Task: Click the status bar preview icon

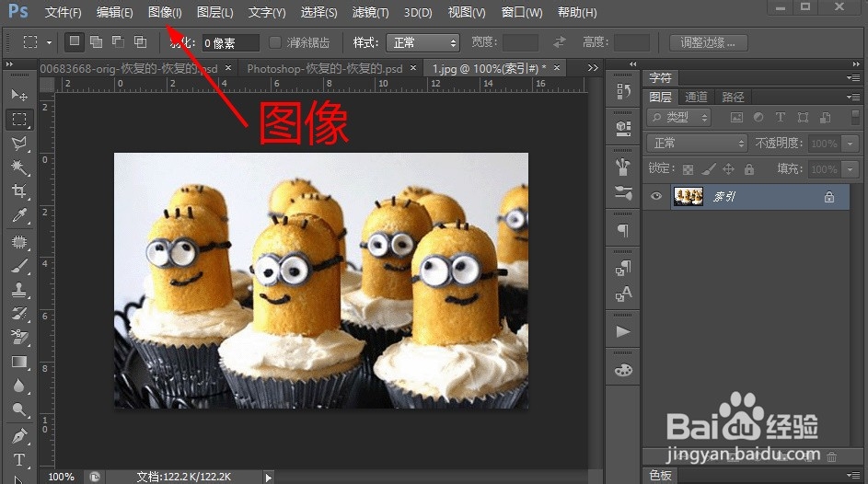Action: (x=95, y=477)
